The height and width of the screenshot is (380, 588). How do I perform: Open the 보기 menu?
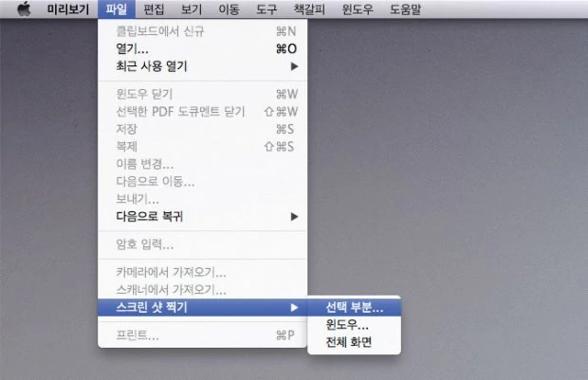coord(192,9)
